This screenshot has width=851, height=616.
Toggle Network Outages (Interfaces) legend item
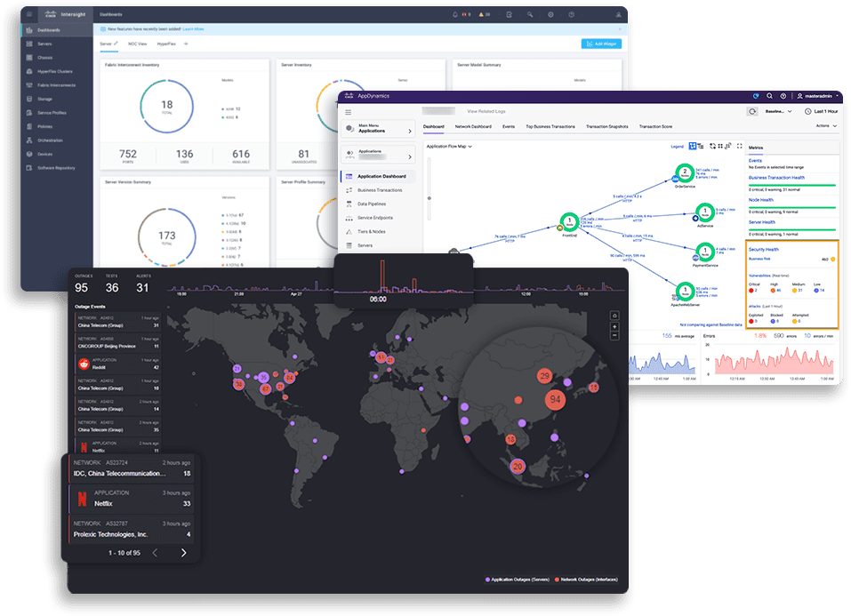586,580
